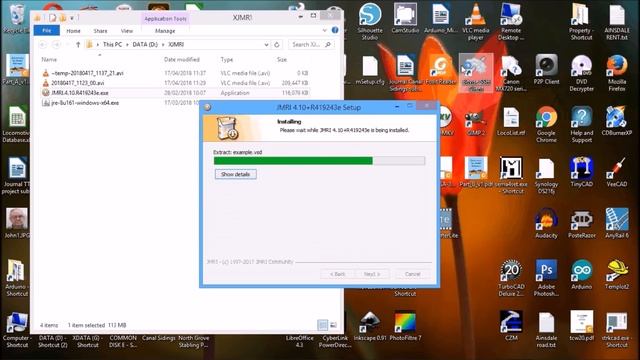
Task: Open address bar history dropdown
Action: coord(266,44)
